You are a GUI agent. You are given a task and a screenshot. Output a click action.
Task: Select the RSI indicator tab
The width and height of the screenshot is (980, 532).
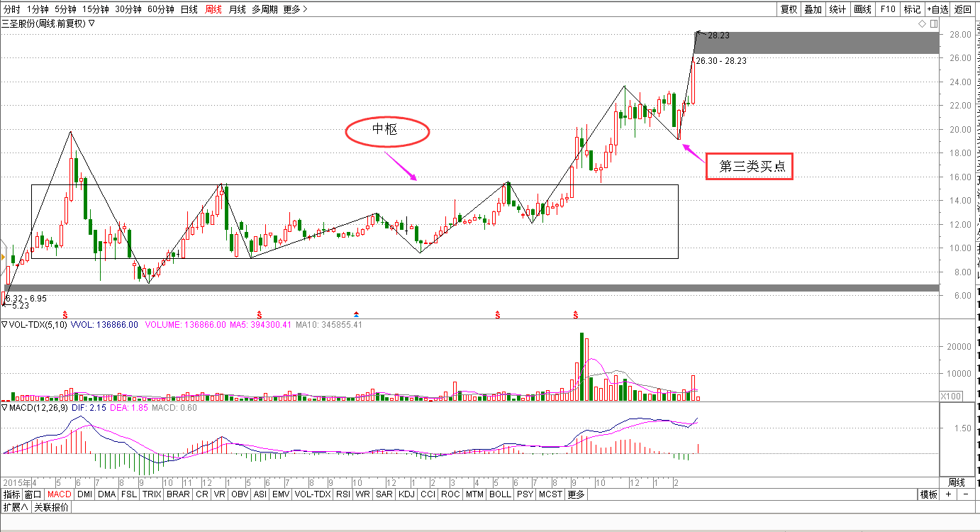343,494
